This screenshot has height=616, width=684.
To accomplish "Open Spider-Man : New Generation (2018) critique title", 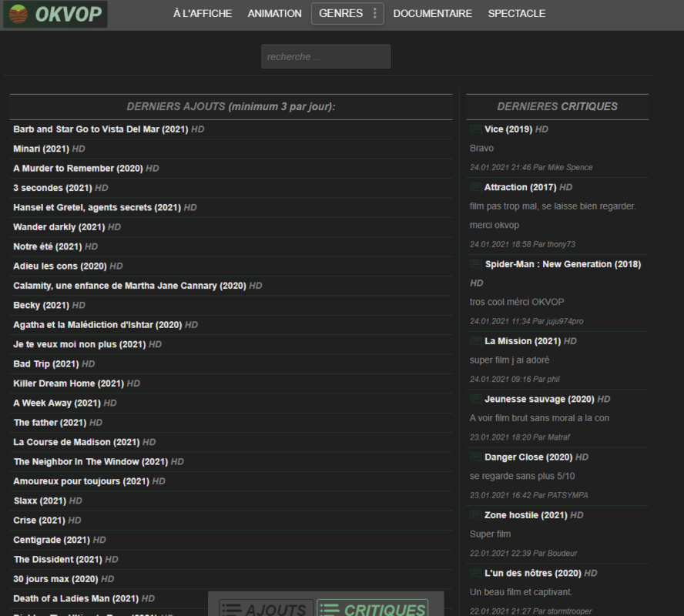I will (563, 264).
